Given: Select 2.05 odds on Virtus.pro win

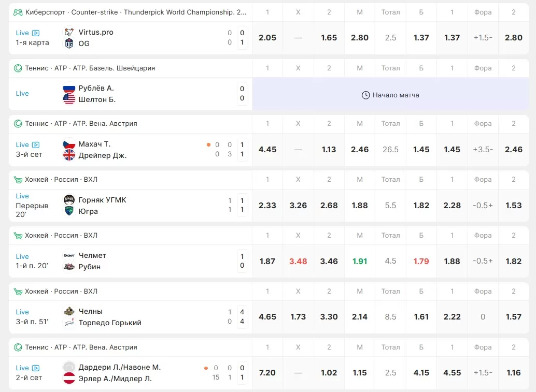Looking at the screenshot, I should [267, 38].
